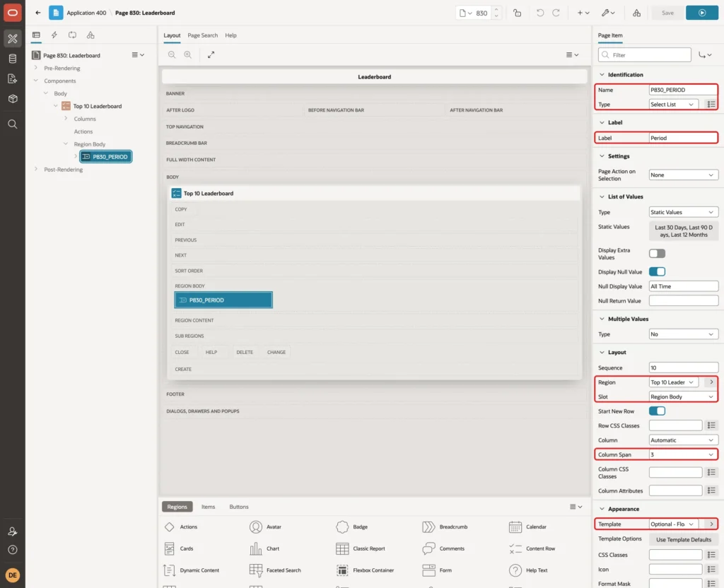Open Slot Region Body dropdown
The height and width of the screenshot is (588, 724).
click(684, 397)
